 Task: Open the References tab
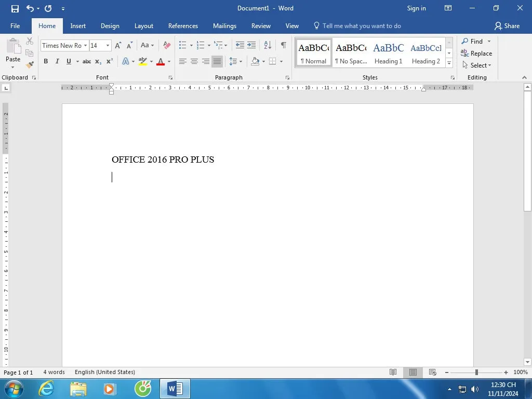183,26
